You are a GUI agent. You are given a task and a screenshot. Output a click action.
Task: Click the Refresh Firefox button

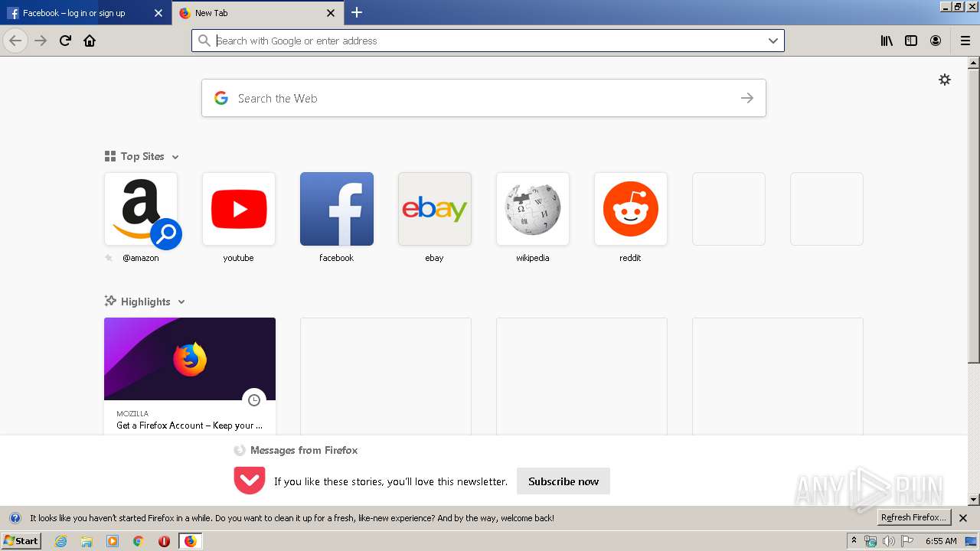click(913, 518)
